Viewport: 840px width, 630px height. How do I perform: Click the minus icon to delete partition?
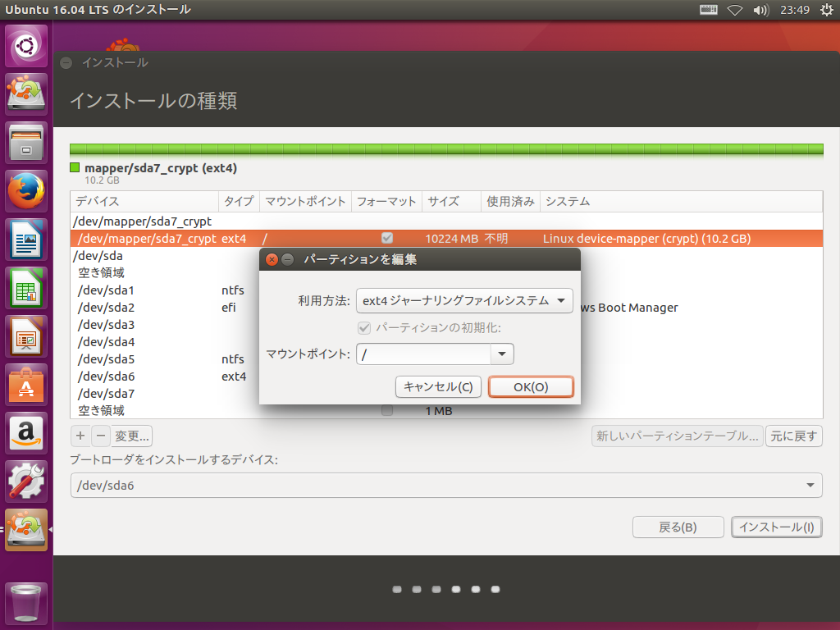(101, 436)
